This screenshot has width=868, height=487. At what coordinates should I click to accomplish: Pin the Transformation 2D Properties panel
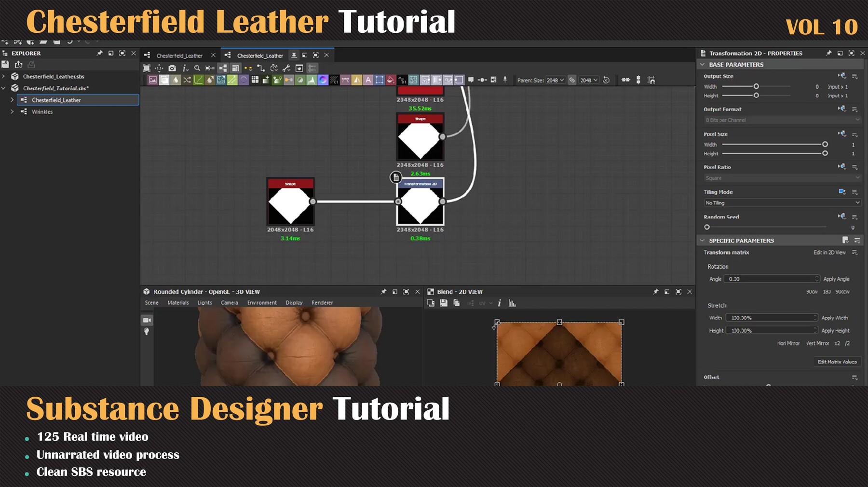(x=830, y=53)
